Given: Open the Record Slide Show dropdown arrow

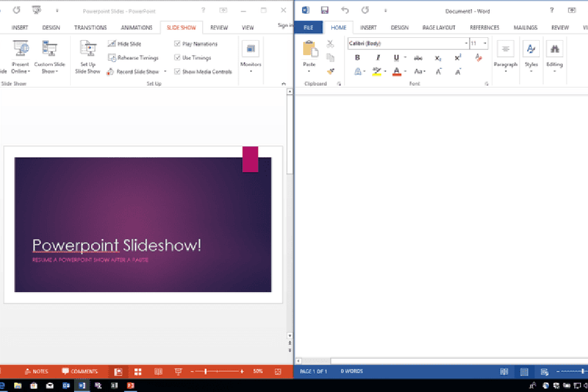Looking at the screenshot, I should pos(164,71).
